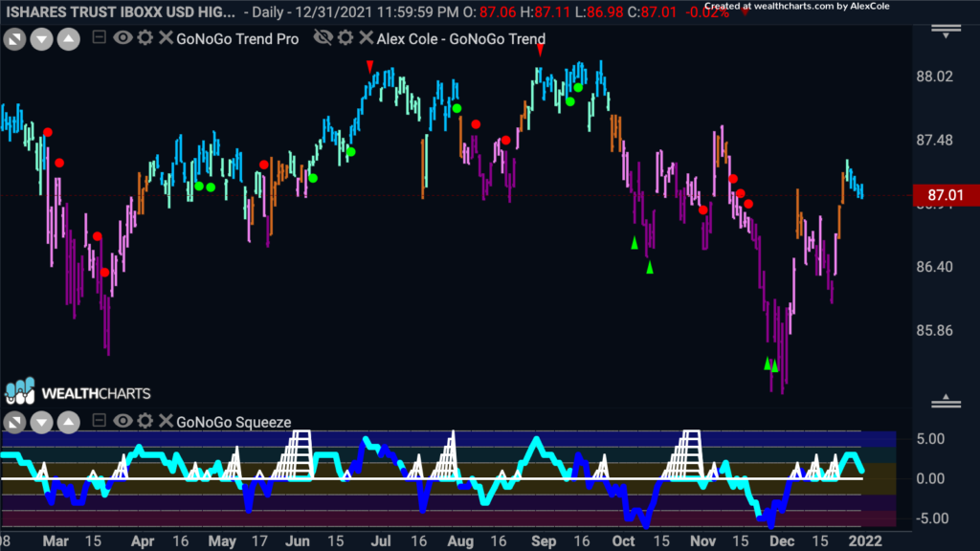
Task: Click the red down arrow after -0.02%
Action: click(x=745, y=11)
